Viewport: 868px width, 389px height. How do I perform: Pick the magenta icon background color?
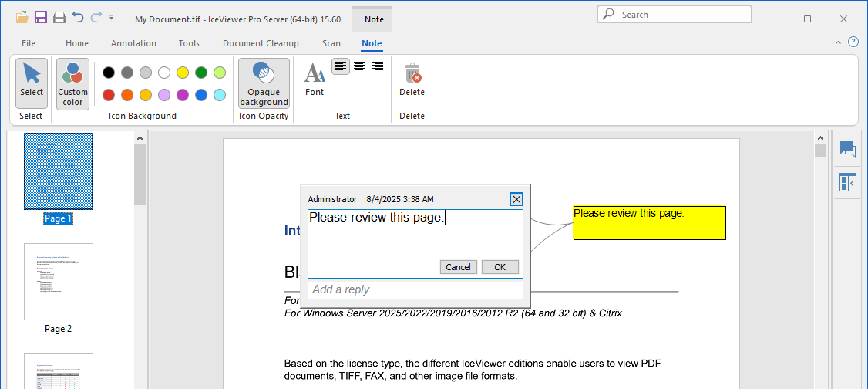tap(183, 95)
